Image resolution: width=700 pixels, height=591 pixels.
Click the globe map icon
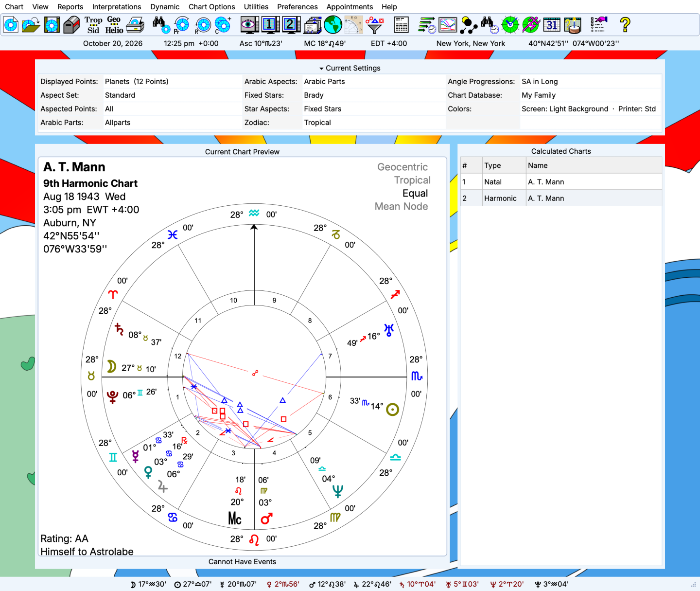[x=333, y=25]
